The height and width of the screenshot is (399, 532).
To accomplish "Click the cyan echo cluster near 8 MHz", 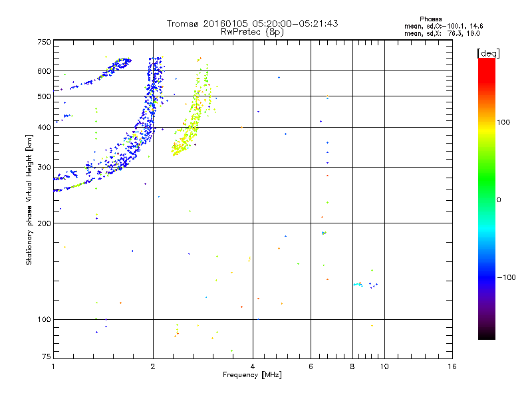I will pyautogui.click(x=358, y=285).
